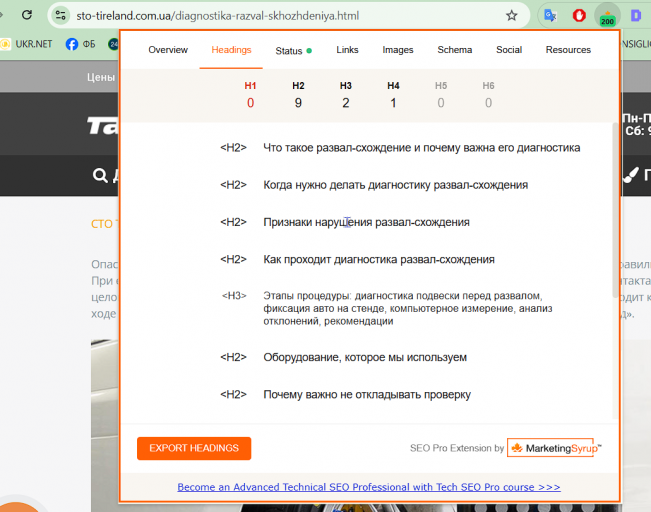The width and height of the screenshot is (651, 512).
Task: Switch to the Overview tab
Action: point(168,50)
